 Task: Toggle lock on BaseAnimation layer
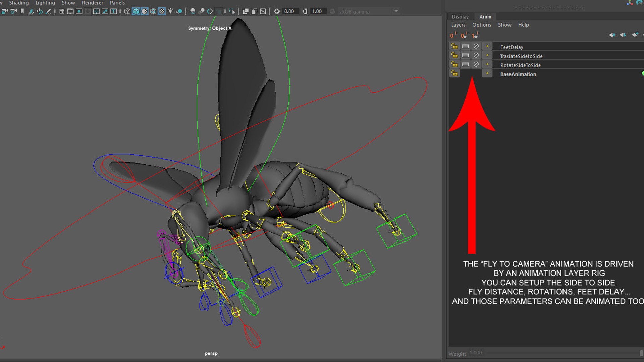click(x=454, y=73)
